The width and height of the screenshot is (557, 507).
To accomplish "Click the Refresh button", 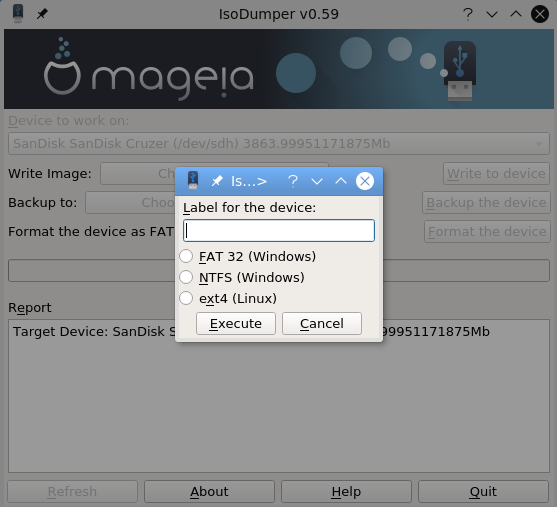I will tap(72, 492).
